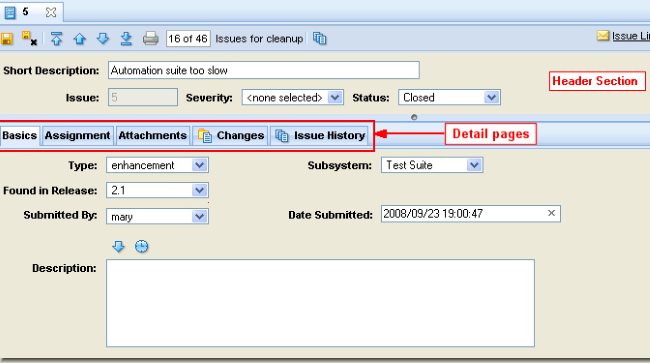
Task: Switch to the Assignment tab
Action: 78,136
